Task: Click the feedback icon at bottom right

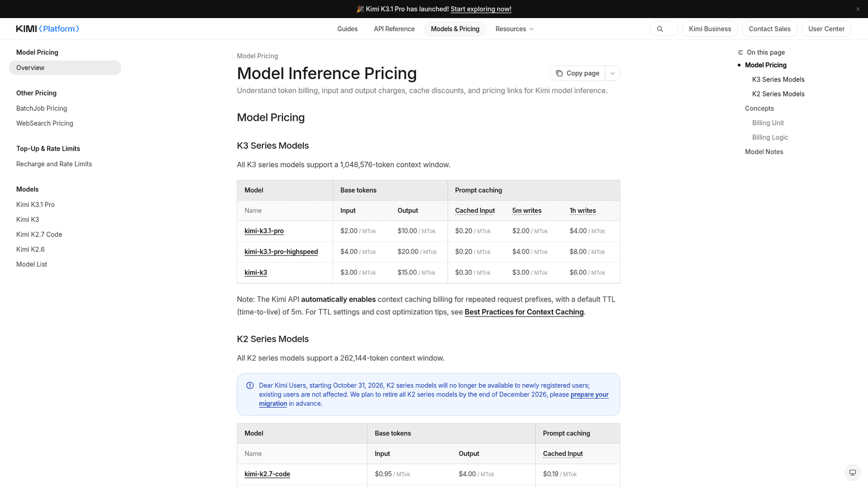Action: 853,473
